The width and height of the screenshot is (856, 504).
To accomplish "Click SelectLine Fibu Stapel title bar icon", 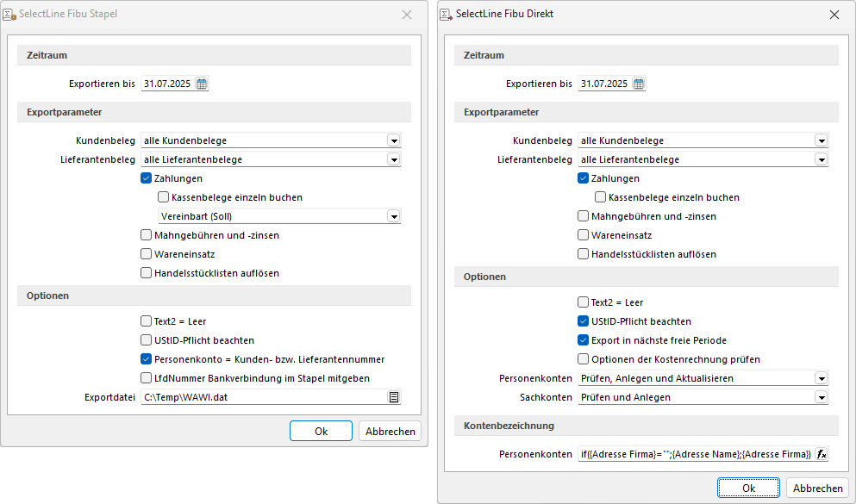I will [9, 15].
